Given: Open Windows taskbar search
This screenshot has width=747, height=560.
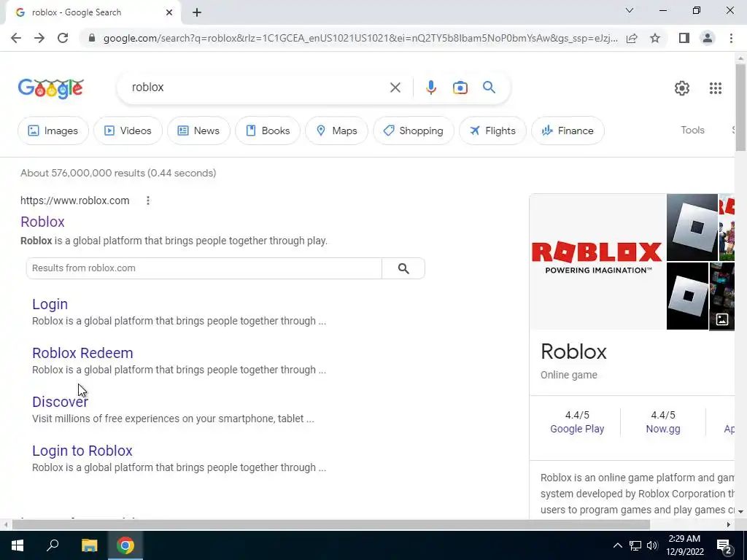Looking at the screenshot, I should pos(53,545).
